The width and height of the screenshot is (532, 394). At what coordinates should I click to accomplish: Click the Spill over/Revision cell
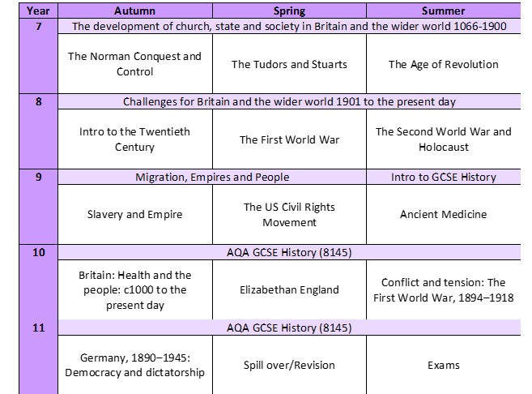[289, 365]
